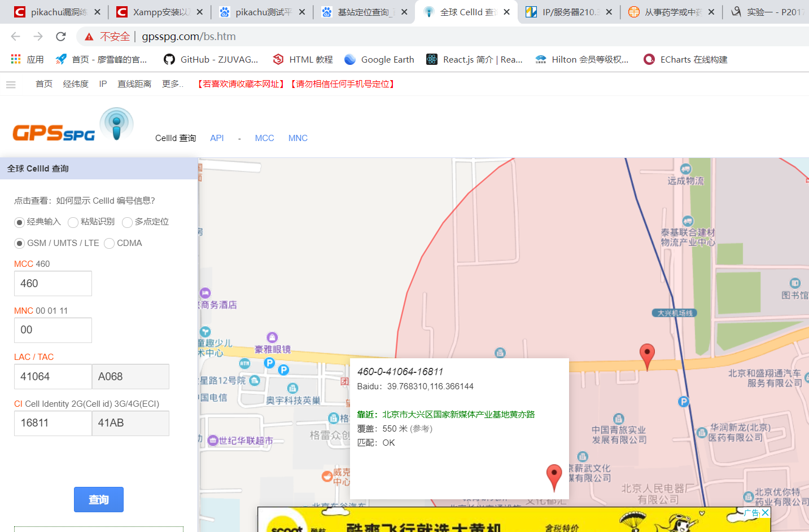The height and width of the screenshot is (532, 809).
Task: Open the ECharts 在线构建 bookmark
Action: [685, 59]
